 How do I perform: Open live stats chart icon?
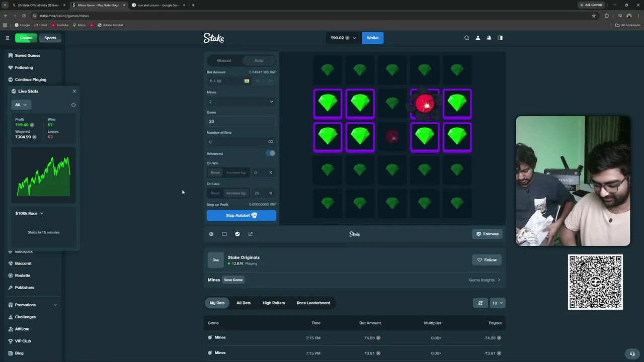[237, 234]
